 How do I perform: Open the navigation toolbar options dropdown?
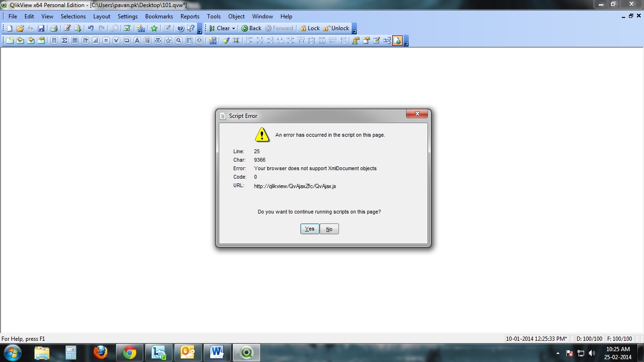coord(355,29)
